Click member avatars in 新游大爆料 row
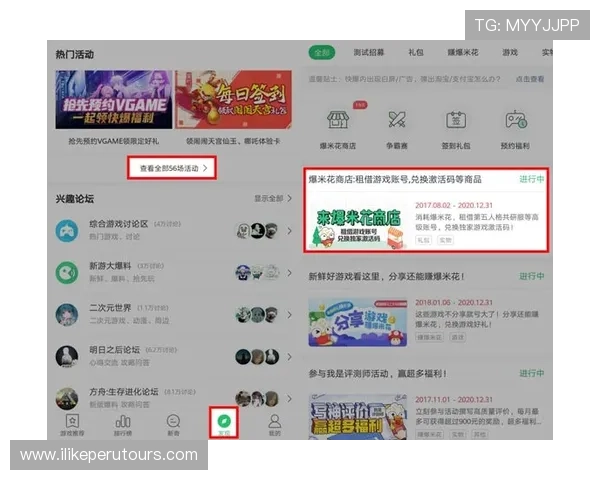The height and width of the screenshot is (480, 600). pyautogui.click(x=257, y=273)
